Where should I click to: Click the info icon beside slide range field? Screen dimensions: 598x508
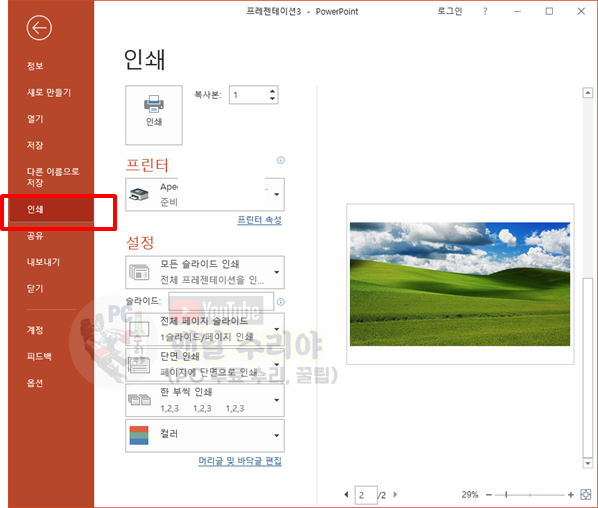pyautogui.click(x=281, y=302)
